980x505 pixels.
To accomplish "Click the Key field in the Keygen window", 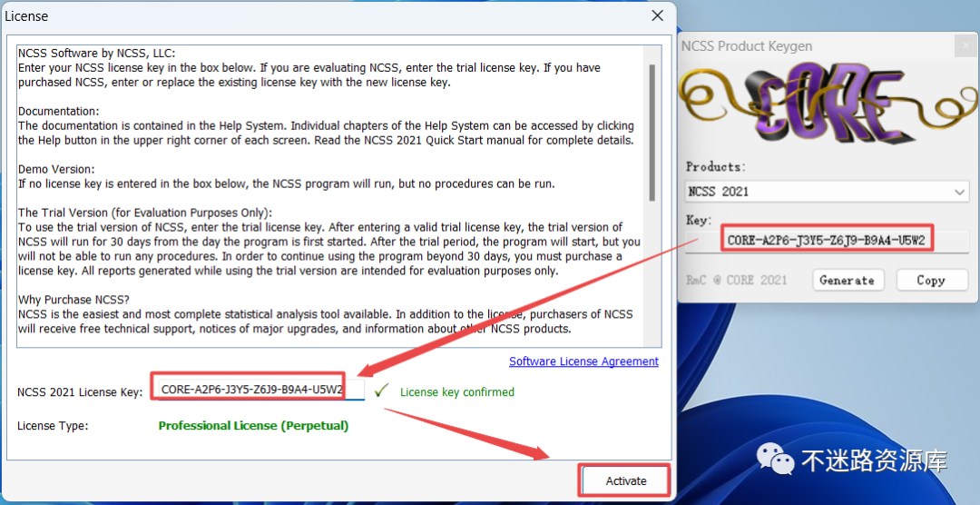I will 827,241.
